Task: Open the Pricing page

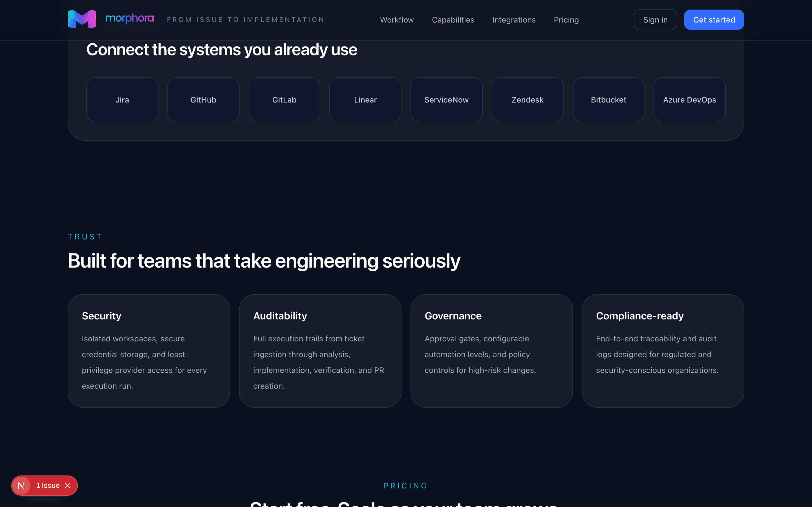Action: 566,19
